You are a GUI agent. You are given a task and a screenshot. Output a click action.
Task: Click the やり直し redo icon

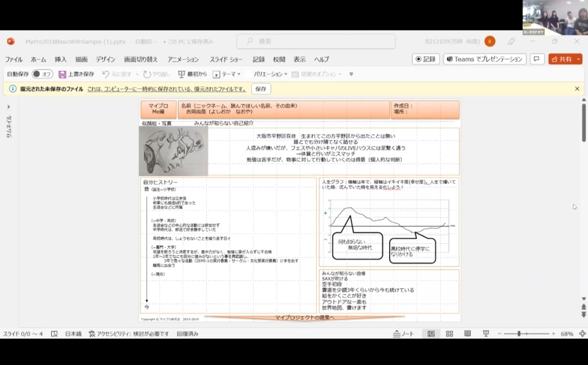(147, 74)
